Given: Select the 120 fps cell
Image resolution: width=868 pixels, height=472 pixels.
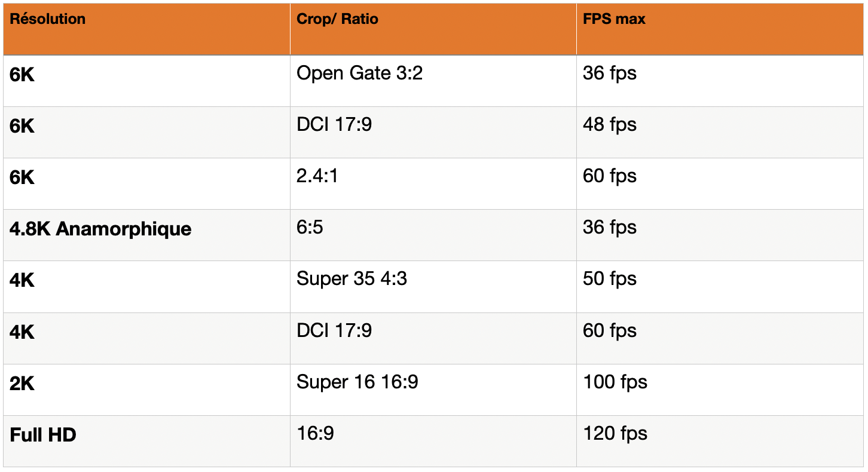Looking at the screenshot, I should point(615,433).
